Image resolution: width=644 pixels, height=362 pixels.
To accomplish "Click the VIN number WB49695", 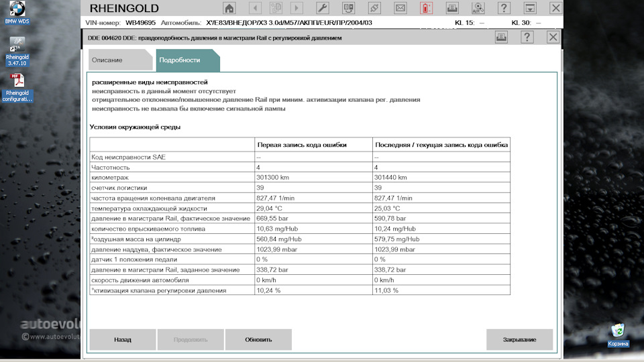I will click(140, 23).
